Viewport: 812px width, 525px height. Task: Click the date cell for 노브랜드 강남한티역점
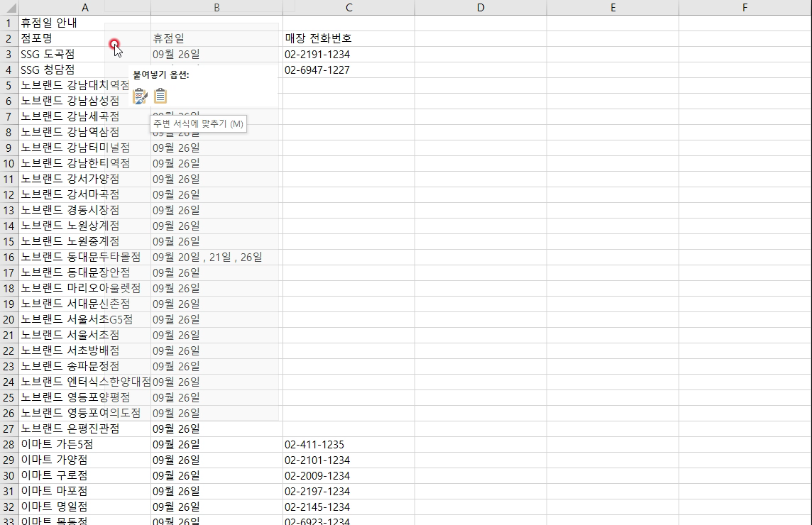pos(216,164)
